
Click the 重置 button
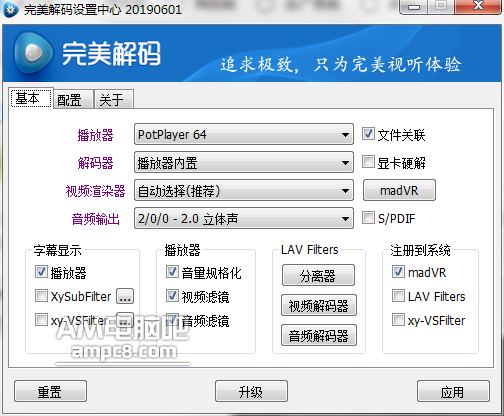coord(50,391)
